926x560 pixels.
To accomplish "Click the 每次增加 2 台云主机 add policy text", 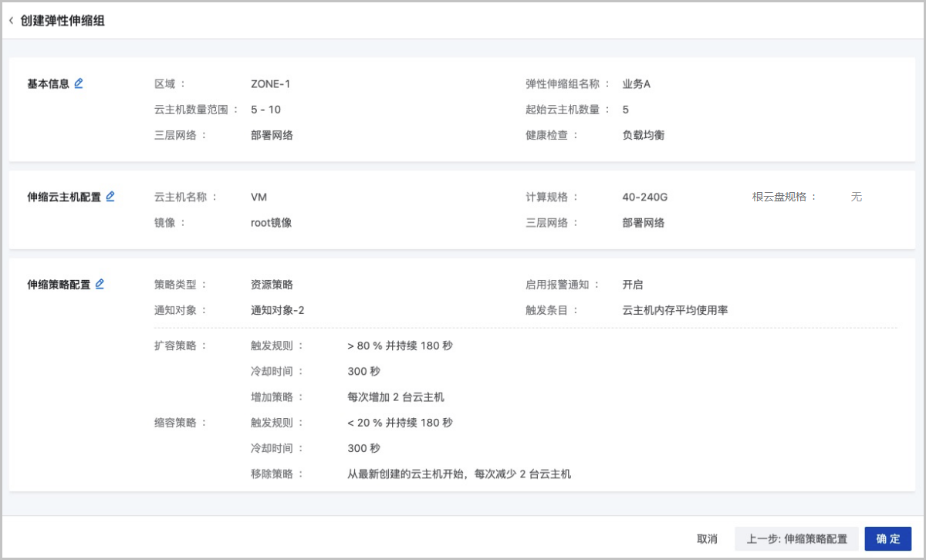I will click(x=396, y=397).
